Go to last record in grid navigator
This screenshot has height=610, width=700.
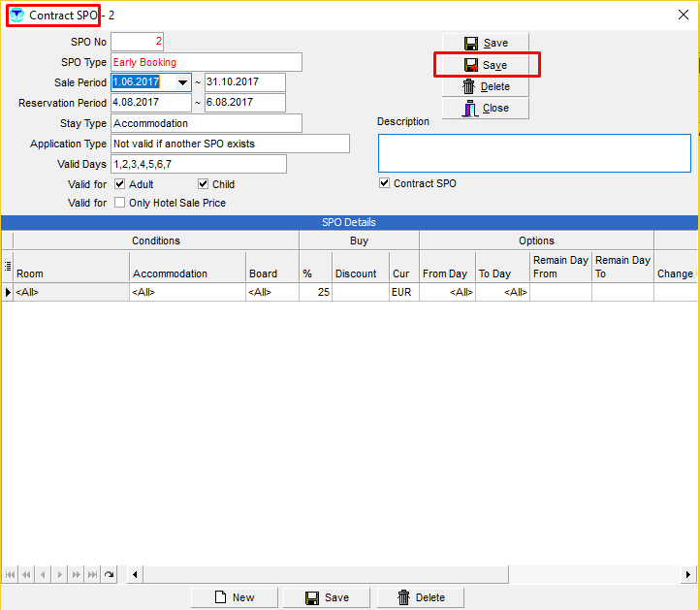click(92, 575)
